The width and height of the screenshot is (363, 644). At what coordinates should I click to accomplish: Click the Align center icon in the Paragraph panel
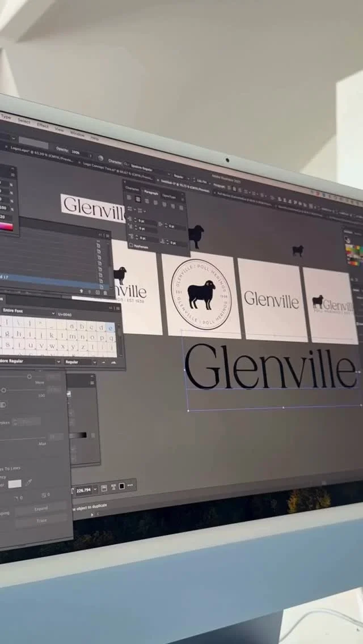(x=138, y=199)
